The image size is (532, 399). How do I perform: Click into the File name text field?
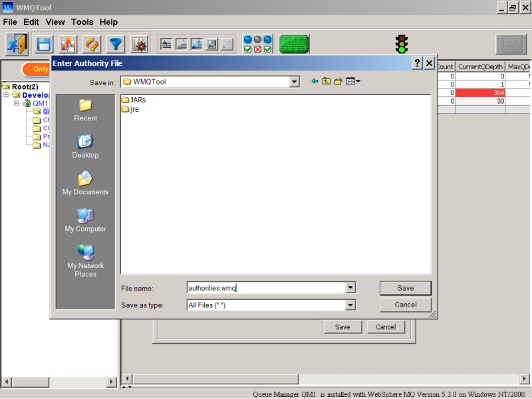(267, 288)
